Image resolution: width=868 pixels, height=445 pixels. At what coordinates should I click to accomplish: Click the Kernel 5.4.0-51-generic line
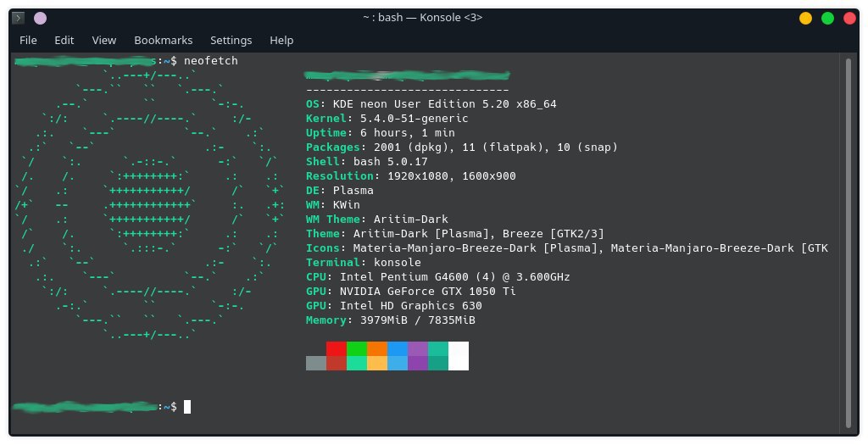coord(387,118)
